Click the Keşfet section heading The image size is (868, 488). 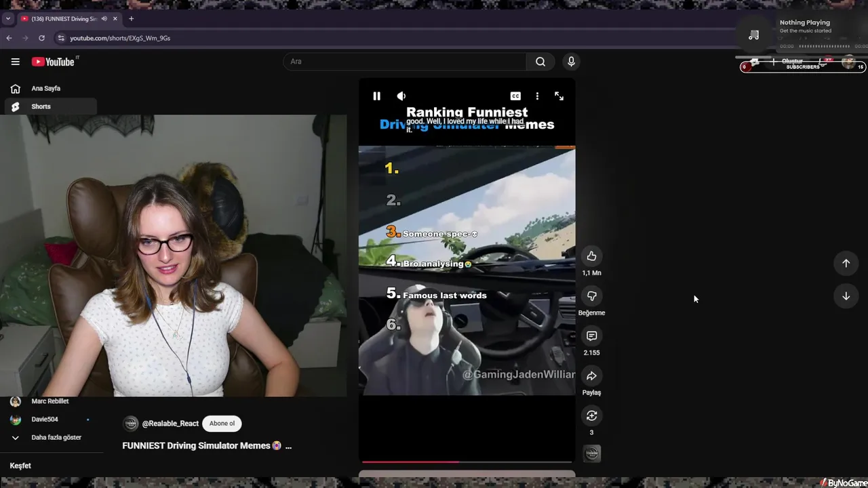(x=20, y=466)
